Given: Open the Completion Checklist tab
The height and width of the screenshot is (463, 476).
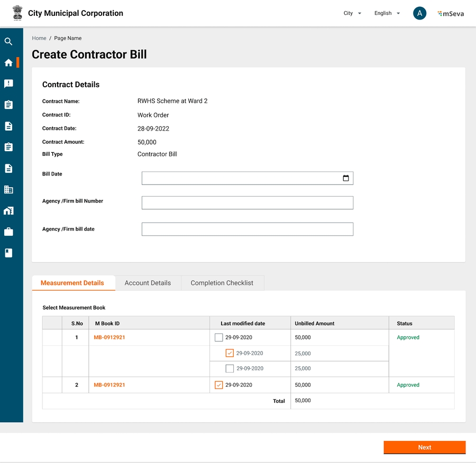Looking at the screenshot, I should pyautogui.click(x=222, y=283).
